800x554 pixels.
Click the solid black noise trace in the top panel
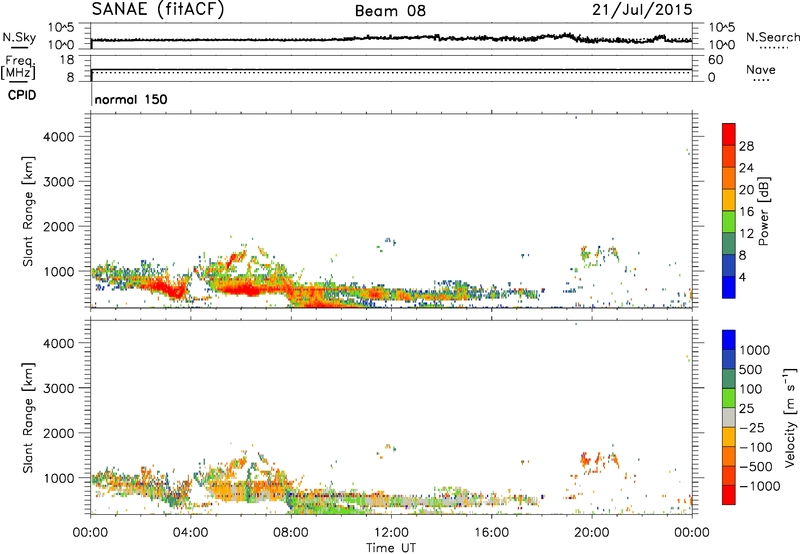coord(391,38)
